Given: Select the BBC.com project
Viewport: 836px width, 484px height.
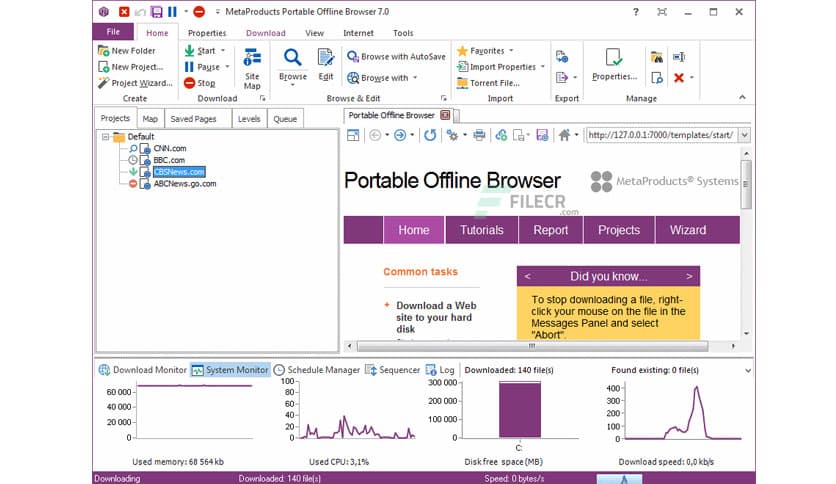Looking at the screenshot, I should tap(169, 160).
